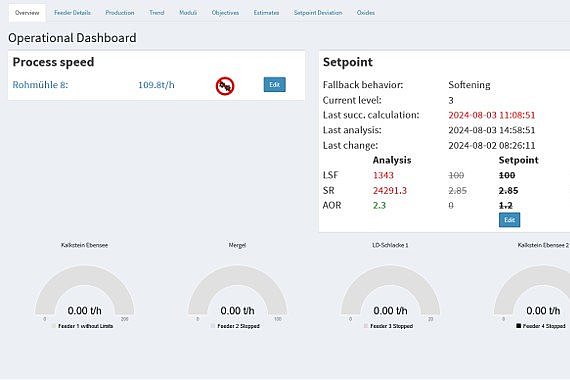Toggle Feeder 1 without Limits legend swatch
This screenshot has width=570, height=380.
[54, 326]
